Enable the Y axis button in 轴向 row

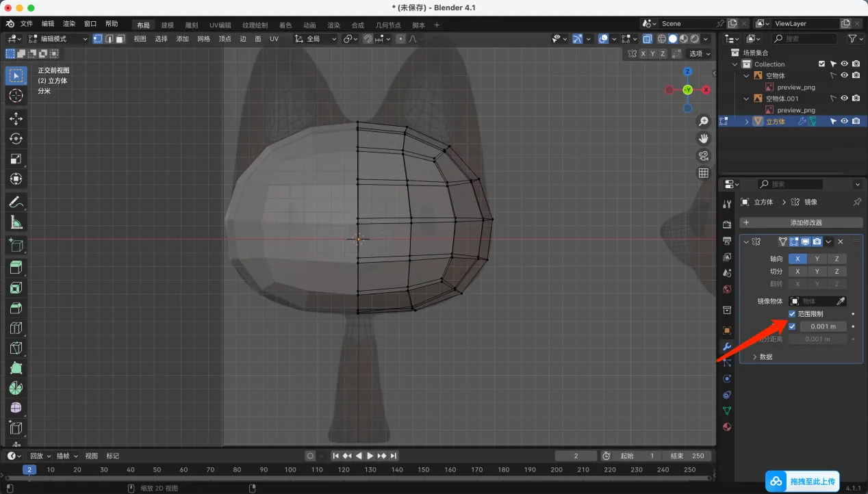tap(817, 259)
